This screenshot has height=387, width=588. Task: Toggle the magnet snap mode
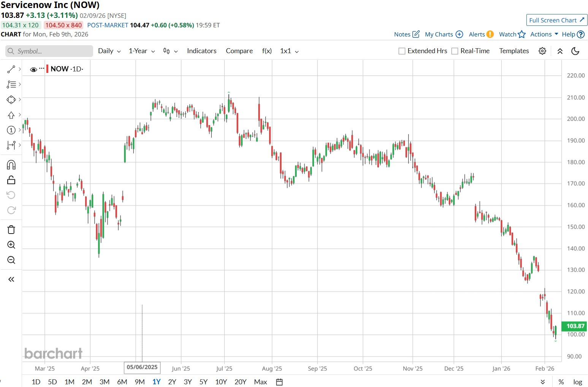pos(11,165)
